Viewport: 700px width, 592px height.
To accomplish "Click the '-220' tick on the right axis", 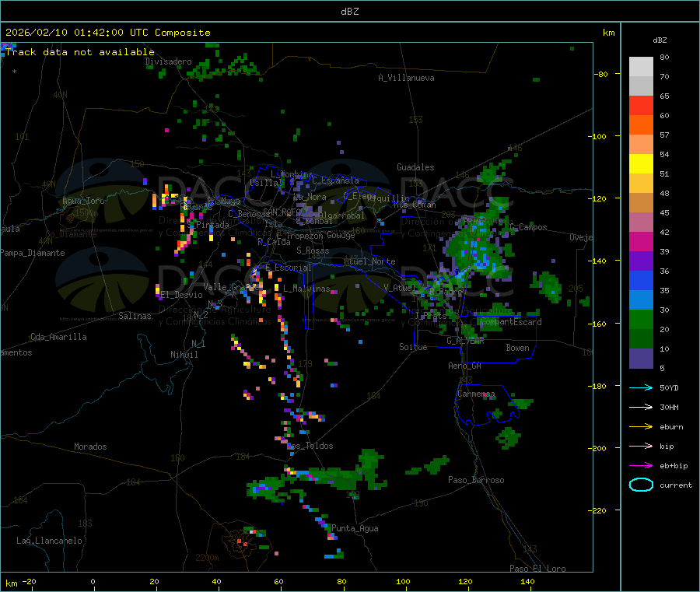I will tap(597, 510).
